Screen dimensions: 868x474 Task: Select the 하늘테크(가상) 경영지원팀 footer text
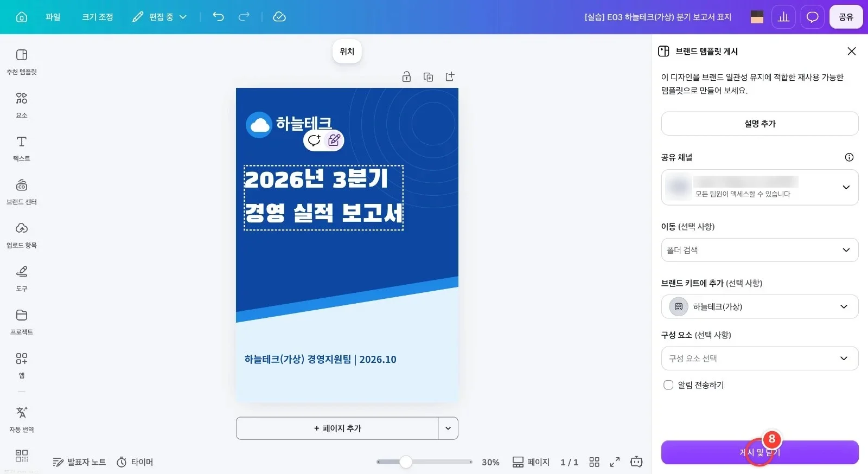(x=320, y=359)
